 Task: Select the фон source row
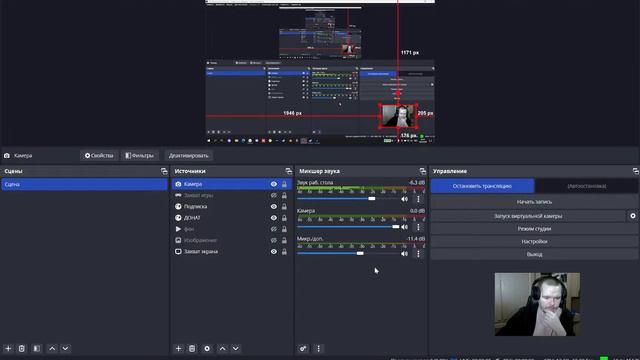(232, 229)
